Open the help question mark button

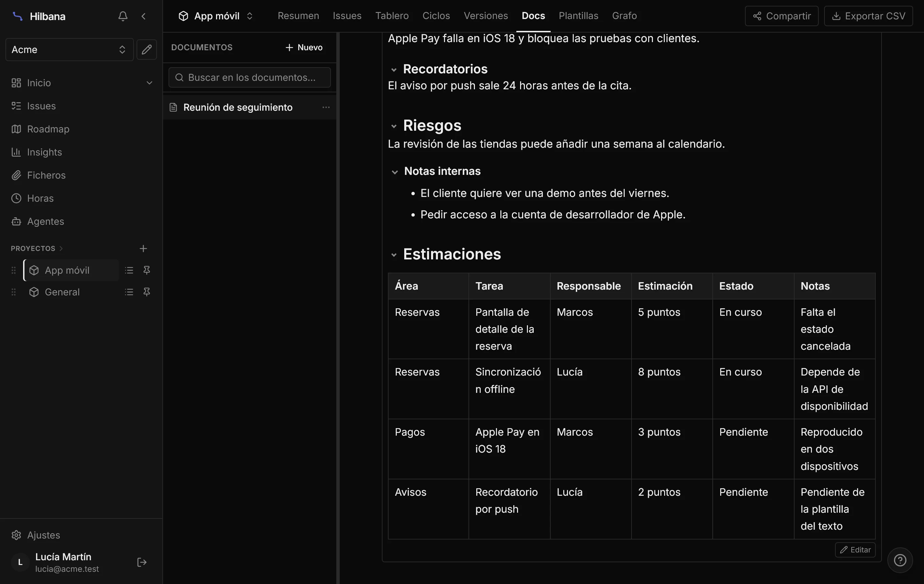[900, 560]
